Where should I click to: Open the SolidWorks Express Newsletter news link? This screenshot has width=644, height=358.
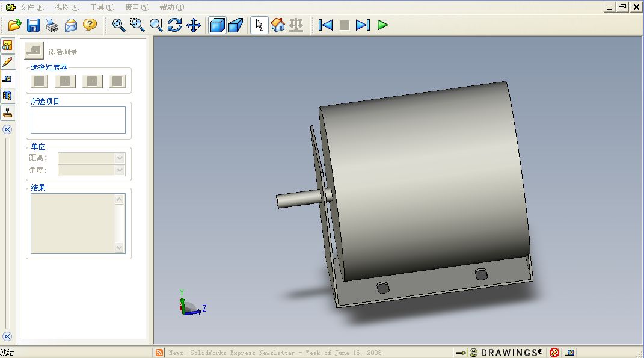tap(275, 353)
